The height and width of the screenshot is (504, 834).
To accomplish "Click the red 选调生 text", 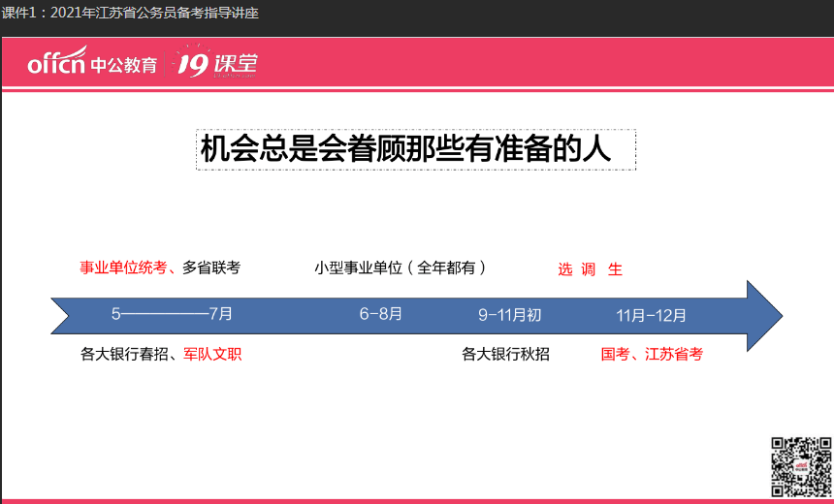I will coord(590,269).
